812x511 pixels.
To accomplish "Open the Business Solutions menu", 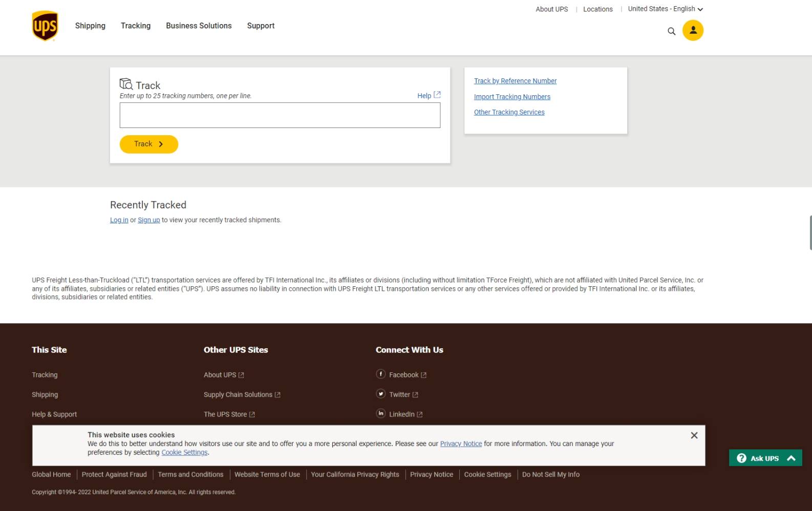I will pyautogui.click(x=199, y=26).
